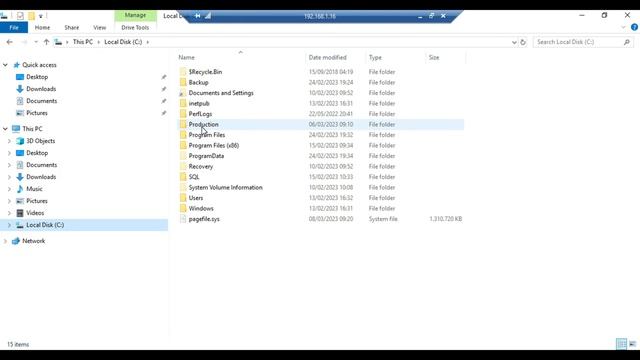Click pagefile.sys size 1,310,720 KB
640x360 pixels.
(446, 219)
